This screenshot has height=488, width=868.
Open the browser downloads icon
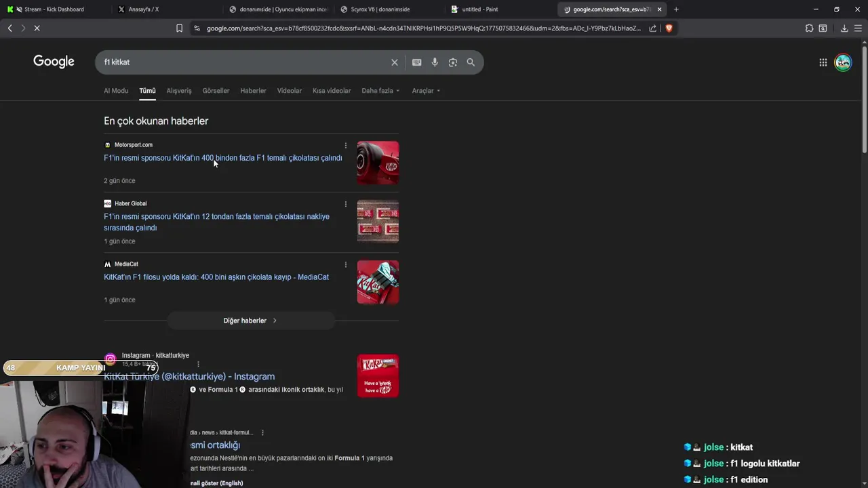(x=844, y=28)
